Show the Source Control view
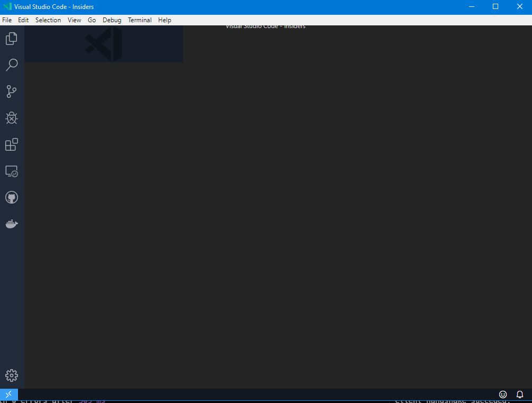 click(12, 91)
